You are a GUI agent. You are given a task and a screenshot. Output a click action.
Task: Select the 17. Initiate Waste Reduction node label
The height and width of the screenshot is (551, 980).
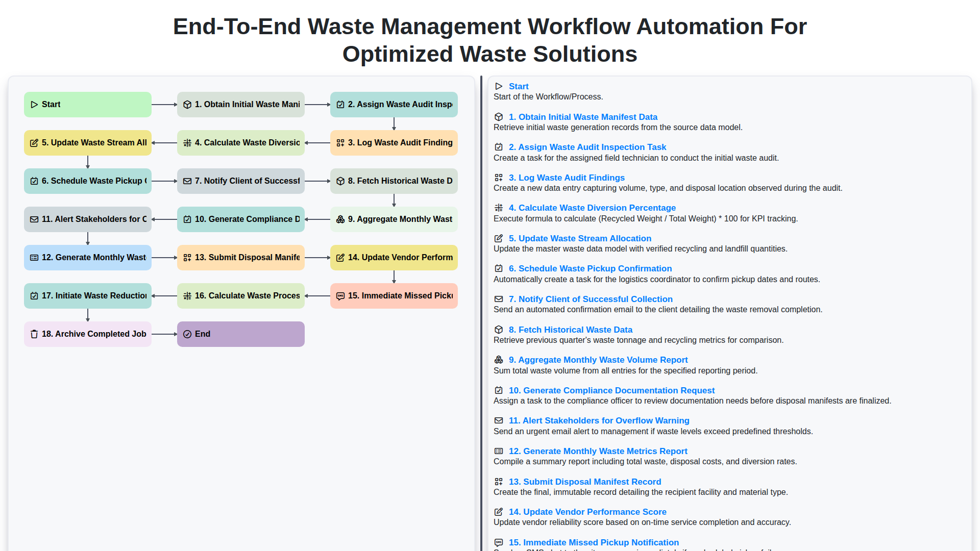(94, 296)
